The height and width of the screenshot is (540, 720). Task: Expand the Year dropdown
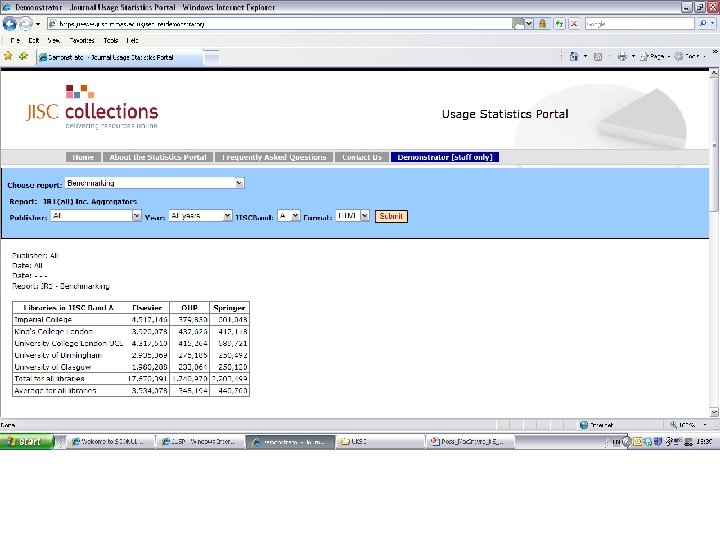(227, 215)
